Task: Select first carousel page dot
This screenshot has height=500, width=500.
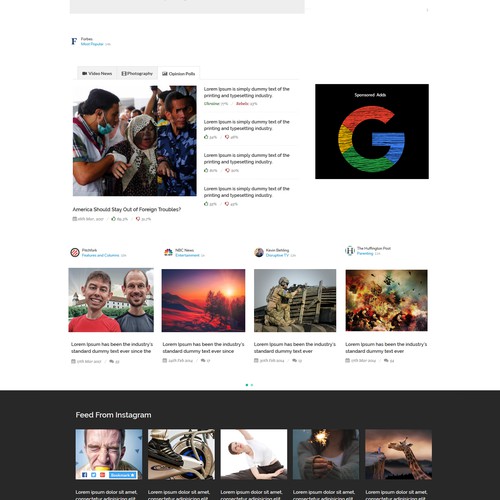Action: tap(247, 385)
